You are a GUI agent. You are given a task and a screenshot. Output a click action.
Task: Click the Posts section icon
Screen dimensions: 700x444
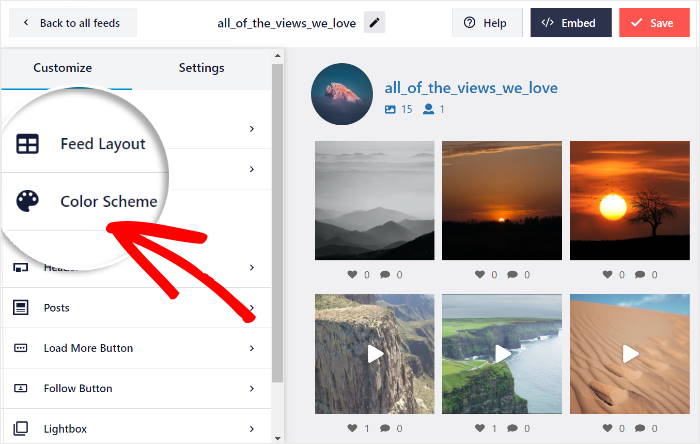point(21,307)
